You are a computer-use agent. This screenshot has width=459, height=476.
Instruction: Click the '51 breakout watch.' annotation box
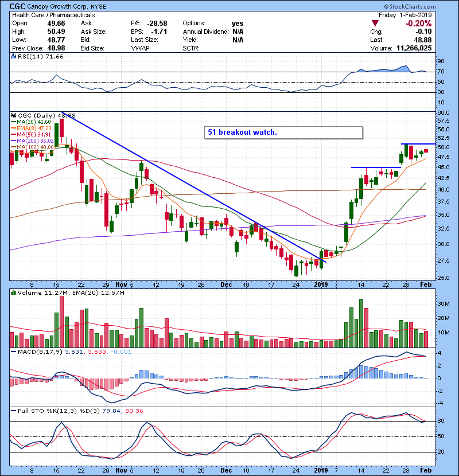pos(283,132)
